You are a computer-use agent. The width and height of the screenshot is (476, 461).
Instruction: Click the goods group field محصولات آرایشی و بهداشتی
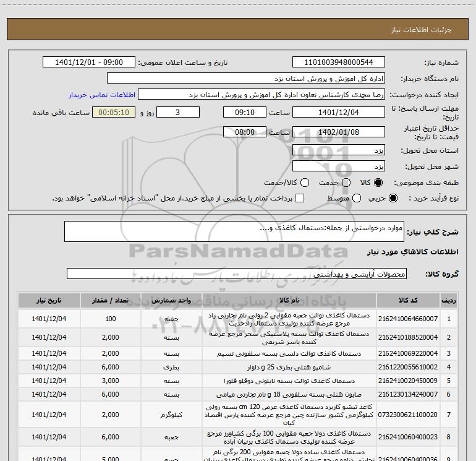237,274
